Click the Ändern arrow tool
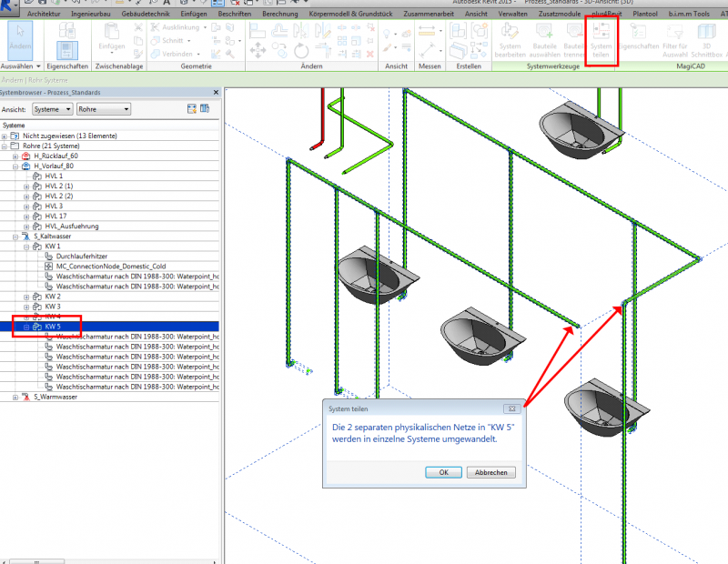This screenshot has height=564, width=728. pos(19,40)
